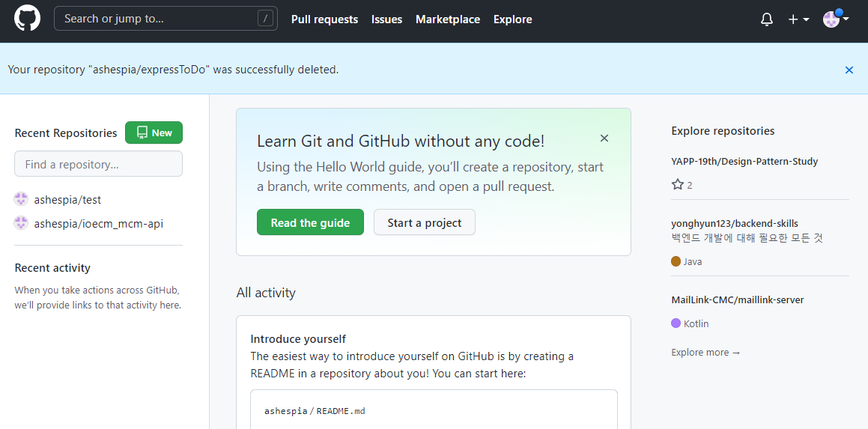Click the Learn Git and GitHub heading
Viewport: 868px width, 429px height.
point(401,142)
